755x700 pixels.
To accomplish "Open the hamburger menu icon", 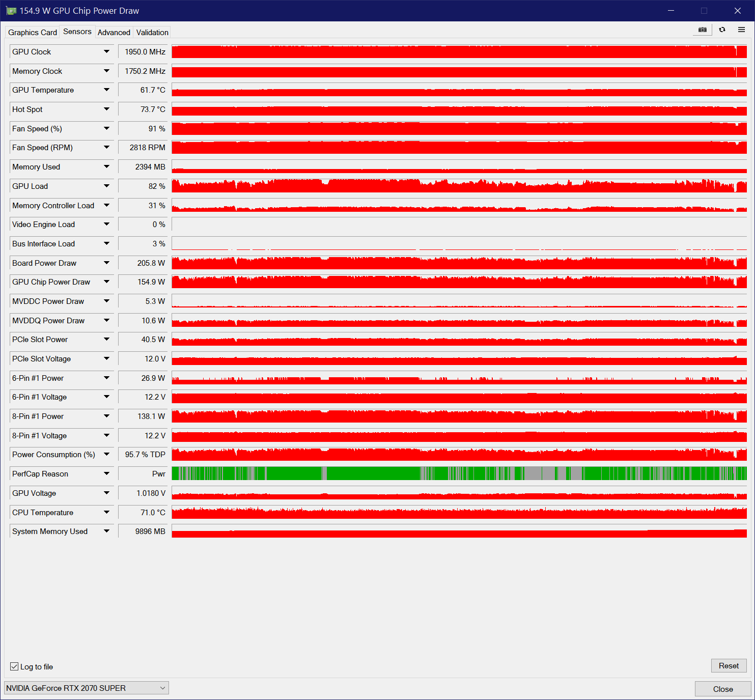I will pyautogui.click(x=741, y=30).
